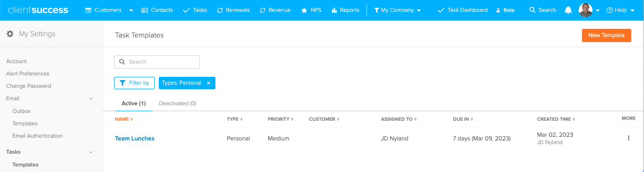This screenshot has height=172, width=644.
Task: Expand the Customers dropdown caret
Action: coord(131,11)
